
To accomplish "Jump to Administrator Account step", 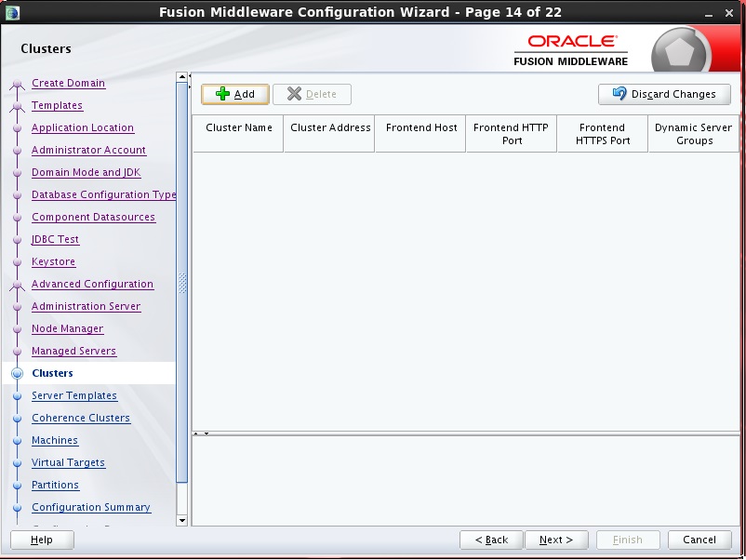I will [x=88, y=150].
